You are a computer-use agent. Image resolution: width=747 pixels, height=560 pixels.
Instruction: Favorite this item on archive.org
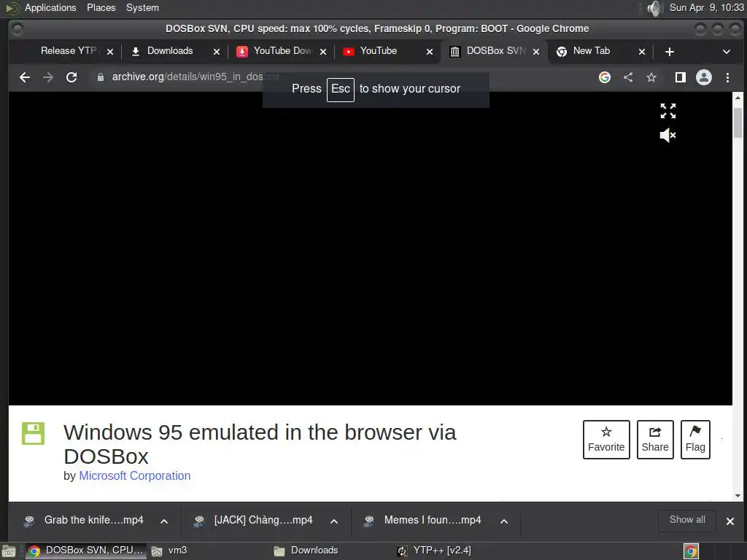point(606,440)
